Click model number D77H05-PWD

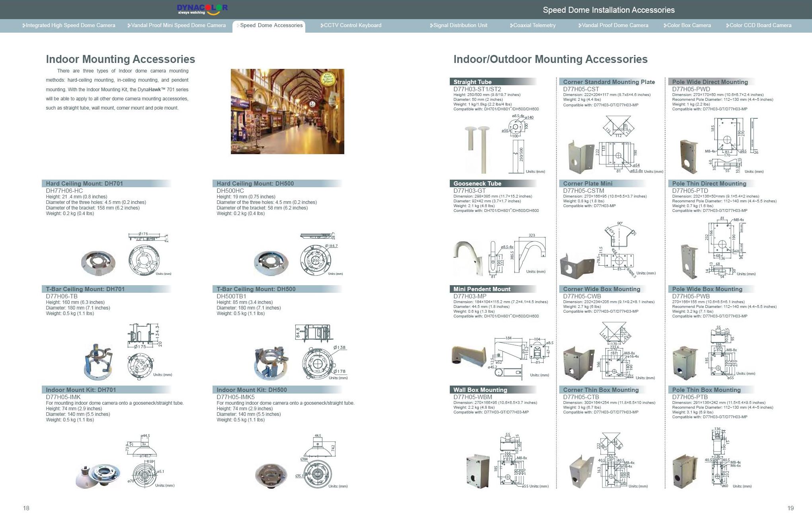pos(691,89)
